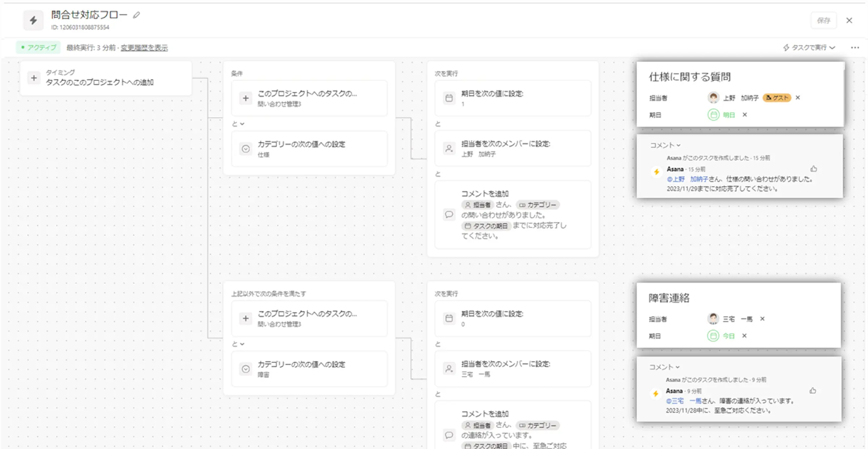
Task: Like the Asana comment about 障害の連絡
Action: 813,390
